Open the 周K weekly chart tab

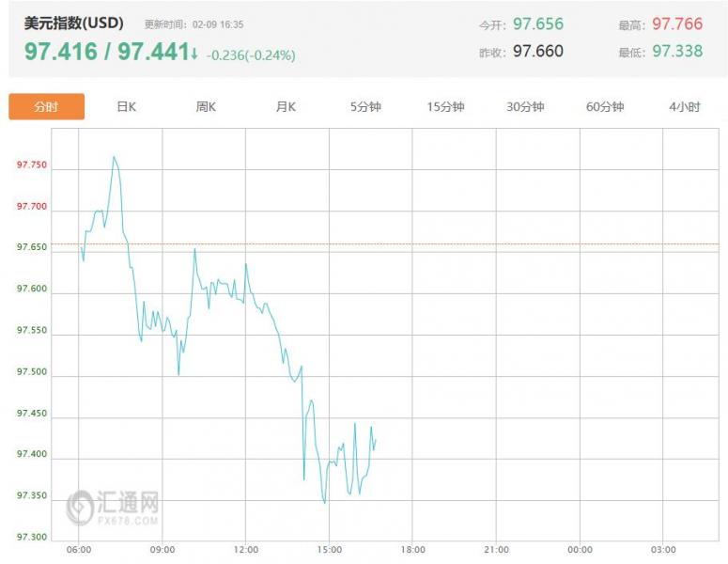pos(206,107)
